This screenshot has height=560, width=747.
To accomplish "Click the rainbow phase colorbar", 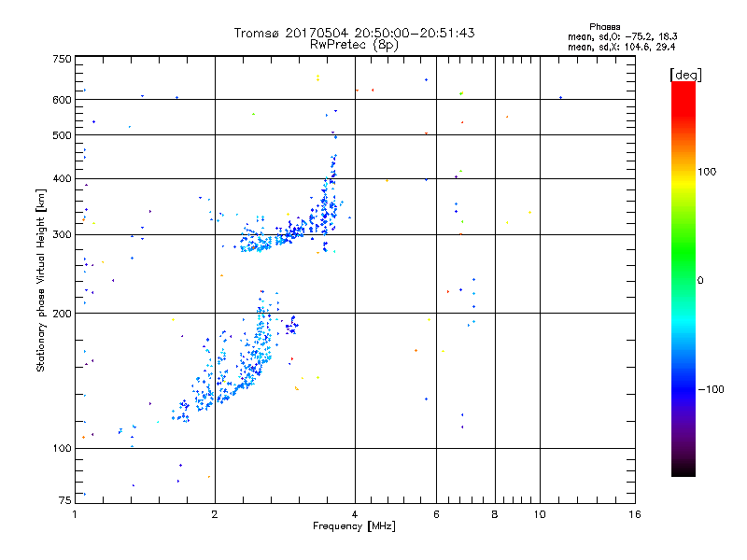I will pyautogui.click(x=684, y=278).
